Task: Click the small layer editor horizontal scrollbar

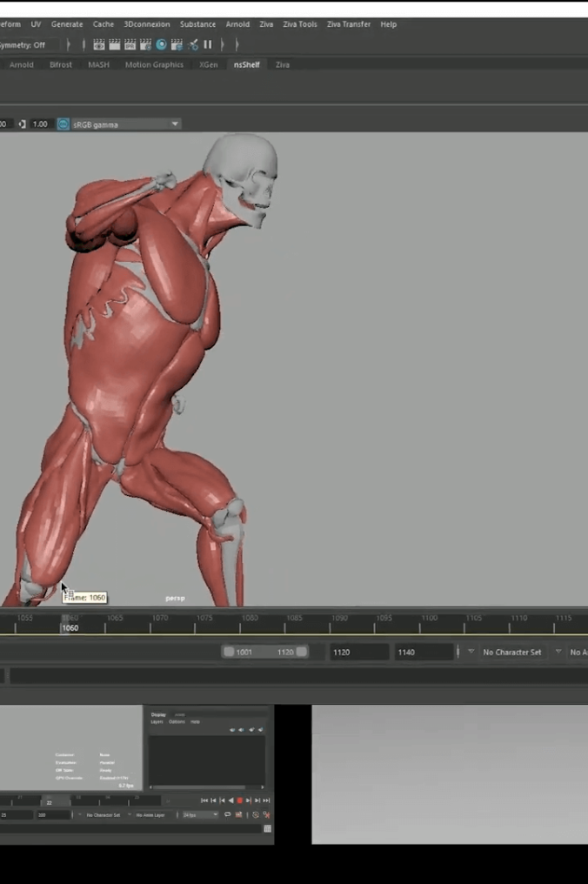Action: (x=206, y=787)
